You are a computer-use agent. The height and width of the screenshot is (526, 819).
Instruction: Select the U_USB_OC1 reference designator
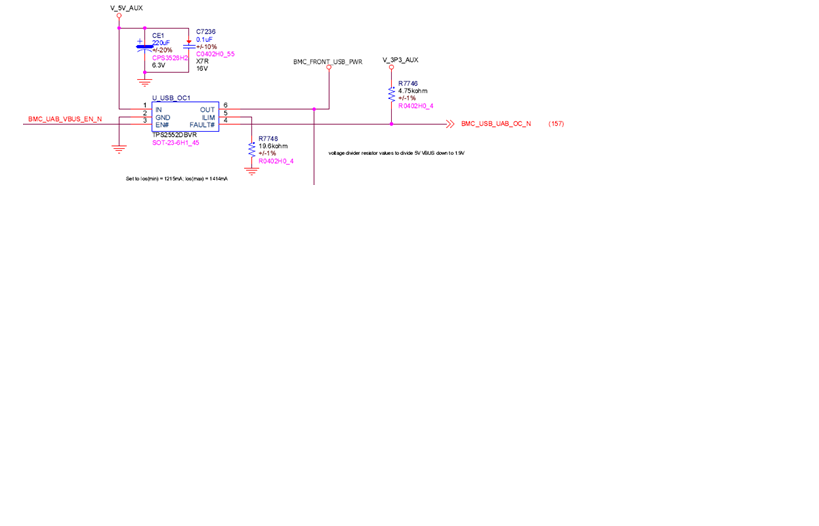tap(171, 98)
